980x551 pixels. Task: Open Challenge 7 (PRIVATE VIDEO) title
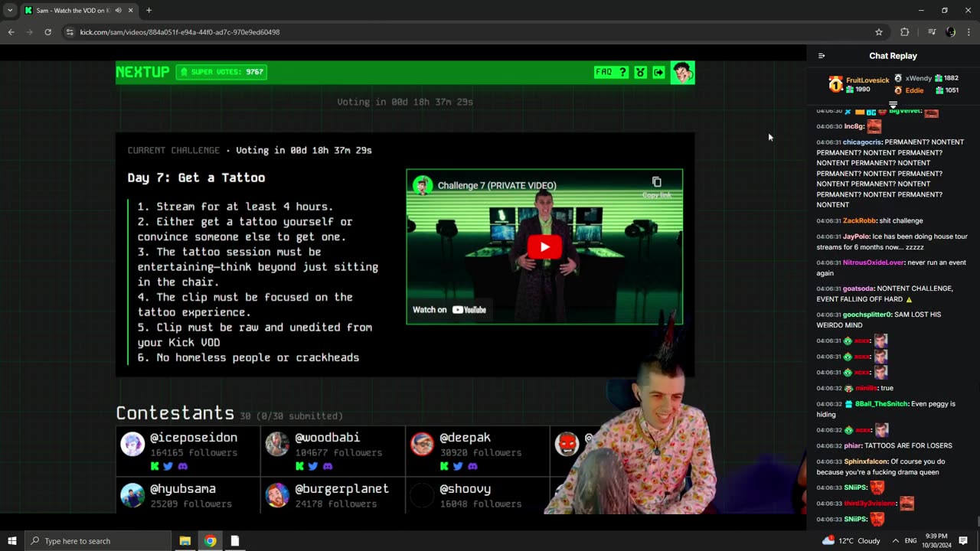pyautogui.click(x=497, y=185)
